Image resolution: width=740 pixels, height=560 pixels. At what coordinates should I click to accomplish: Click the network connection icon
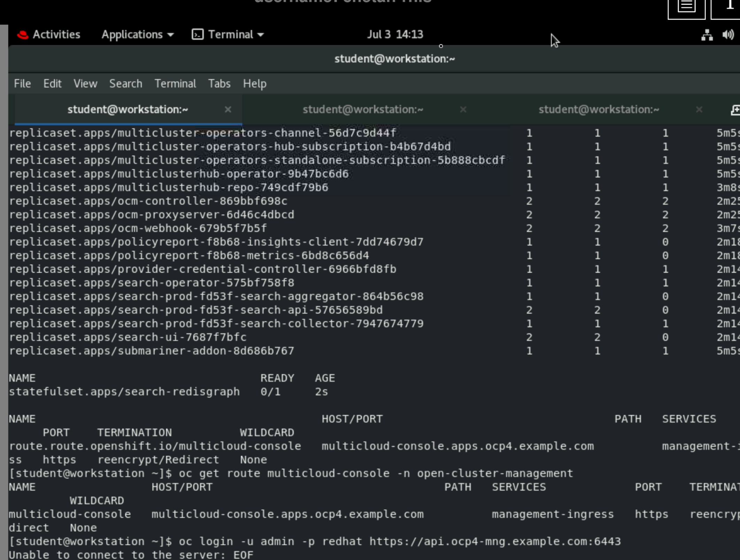pos(707,35)
